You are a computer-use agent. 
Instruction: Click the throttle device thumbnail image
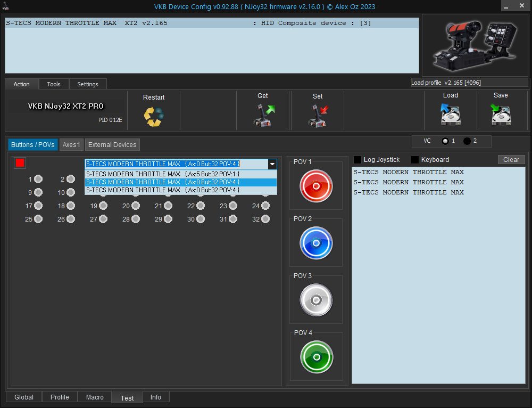475,45
